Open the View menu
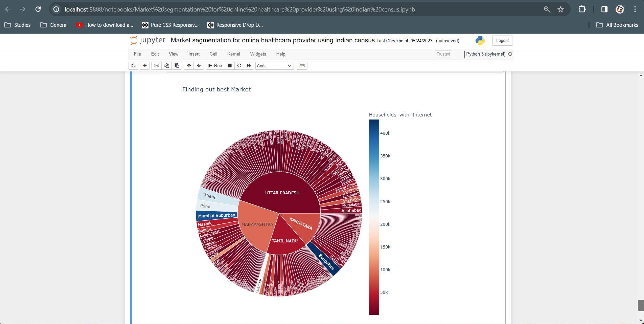644x324 pixels. [174, 54]
